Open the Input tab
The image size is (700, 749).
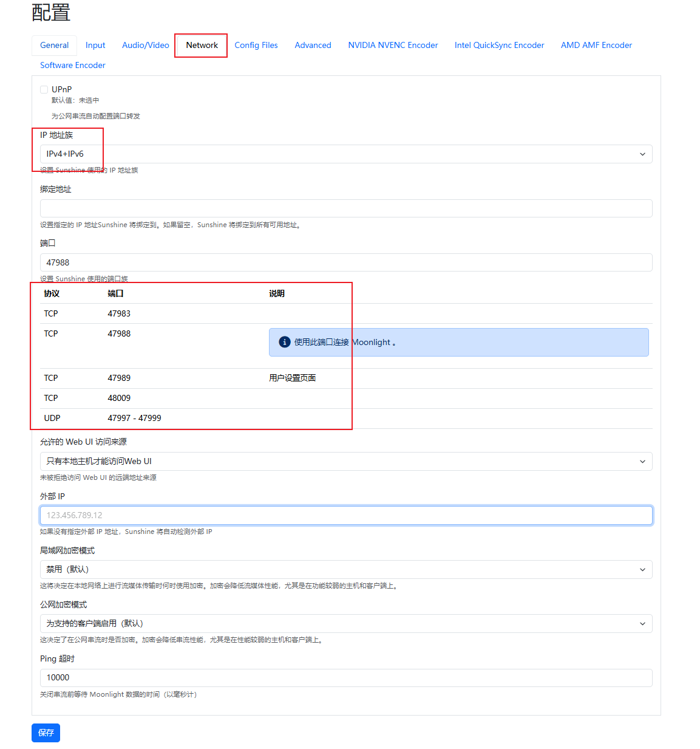point(95,46)
